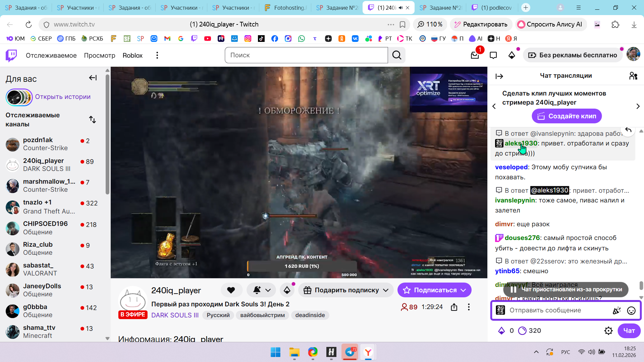Open the 'Просмотр' navigation item
644x362 pixels.
pos(99,55)
